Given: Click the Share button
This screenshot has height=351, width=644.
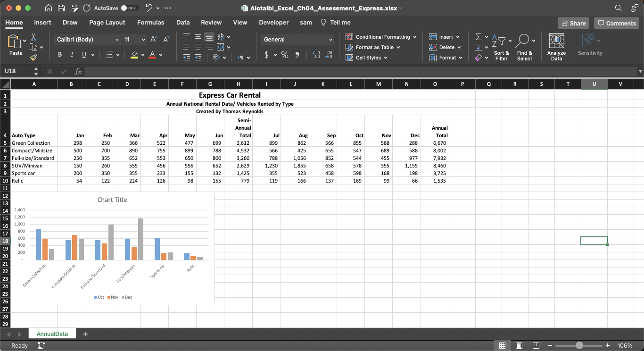Looking at the screenshot, I should 573,23.
